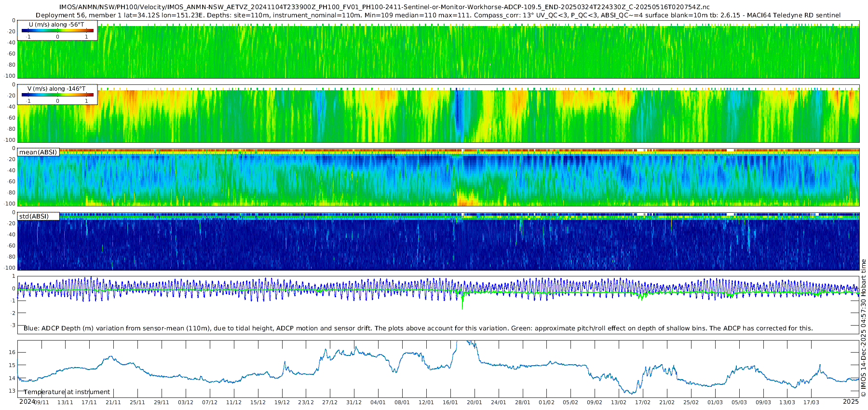868x410 pixels.
Task: Select the 20/01 date tick label
Action: click(474, 402)
